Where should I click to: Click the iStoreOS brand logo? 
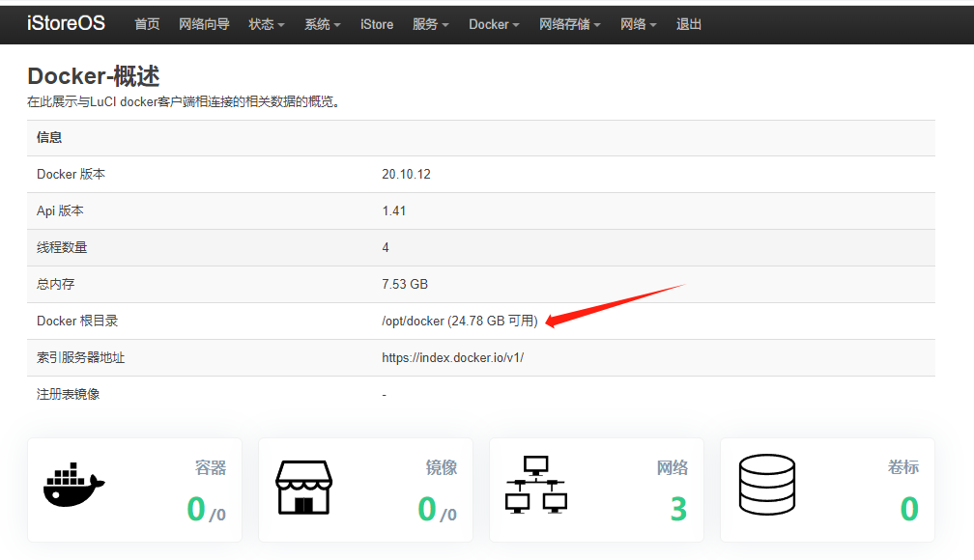[66, 23]
